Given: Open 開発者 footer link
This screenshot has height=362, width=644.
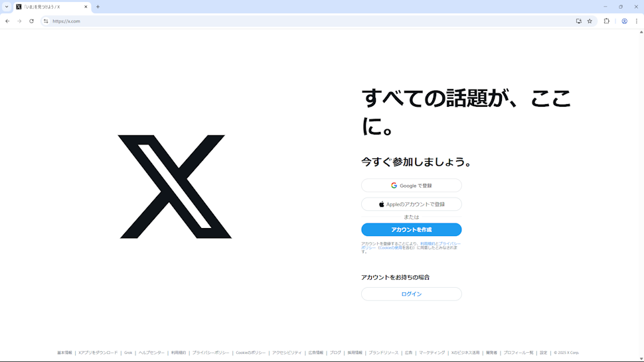Looking at the screenshot, I should (x=491, y=353).
